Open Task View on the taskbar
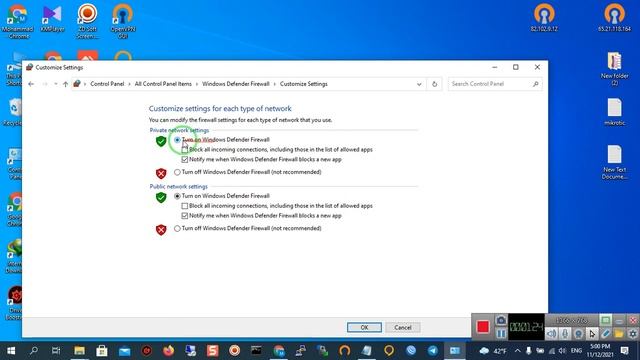The height and width of the screenshot is (360, 640). (x=56, y=351)
